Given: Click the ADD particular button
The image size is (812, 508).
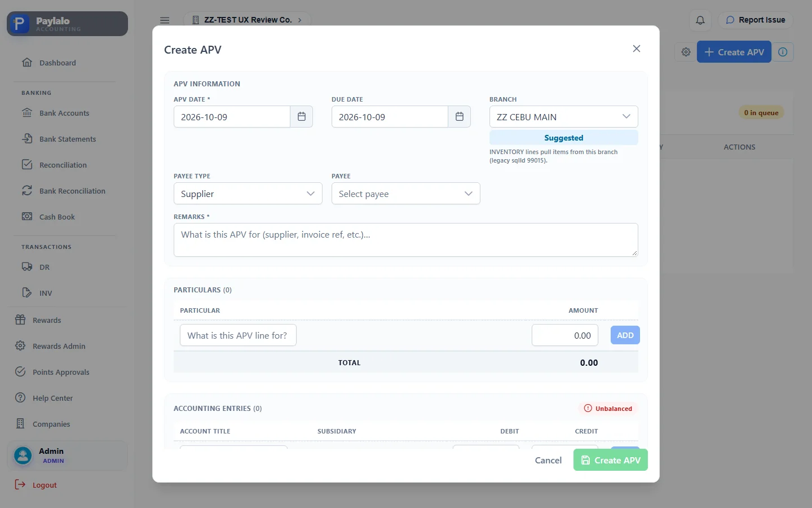Looking at the screenshot, I should coord(625,335).
